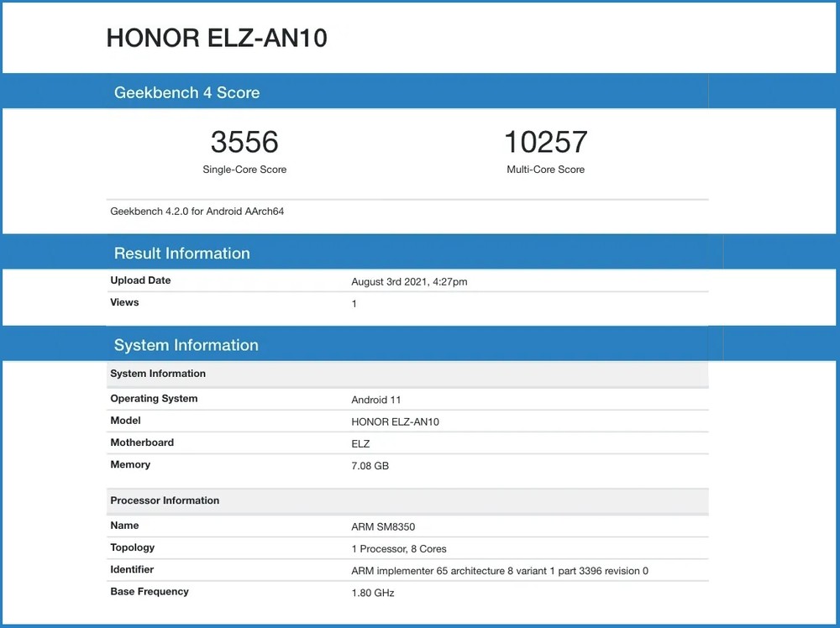The height and width of the screenshot is (628, 840).
Task: Click the Identifier label
Action: point(132,569)
